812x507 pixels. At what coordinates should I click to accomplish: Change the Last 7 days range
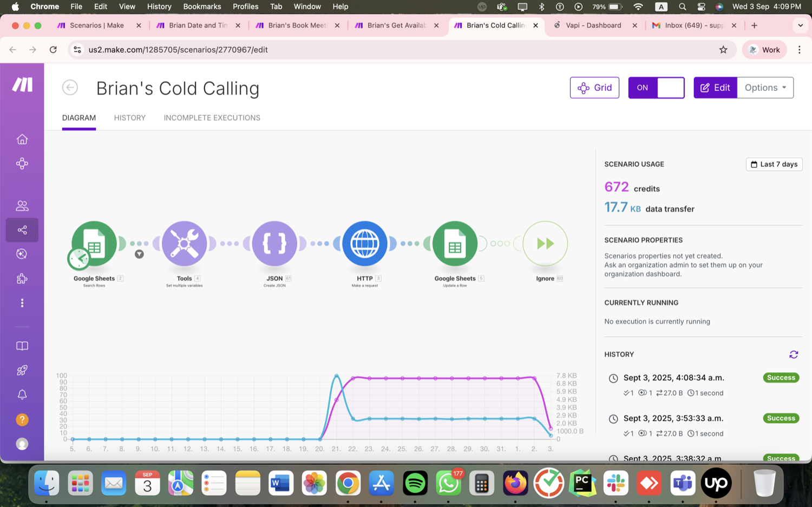pos(774,164)
